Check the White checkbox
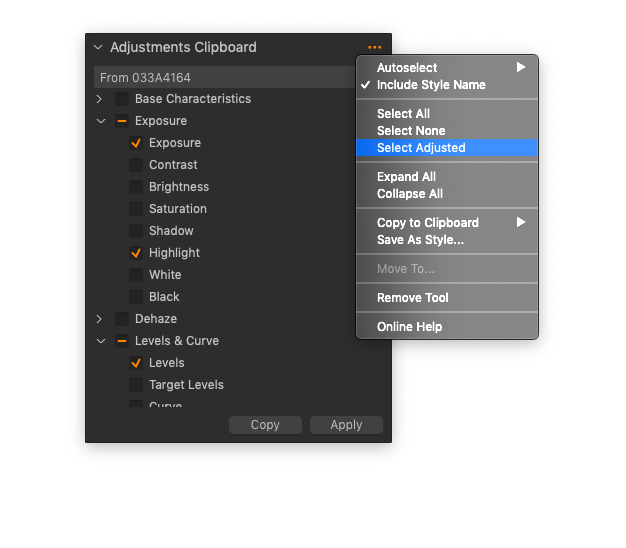Image resolution: width=626 pixels, height=548 pixels. click(136, 275)
